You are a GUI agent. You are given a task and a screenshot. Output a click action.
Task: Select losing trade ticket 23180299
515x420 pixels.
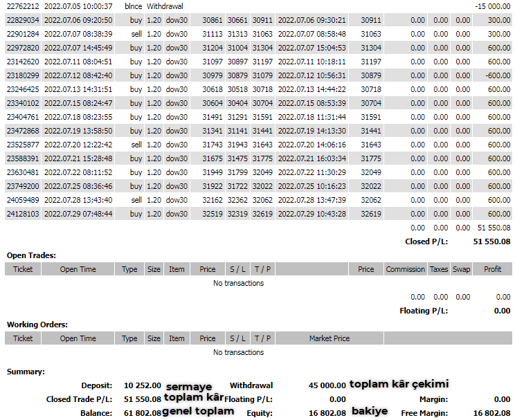coord(23,75)
